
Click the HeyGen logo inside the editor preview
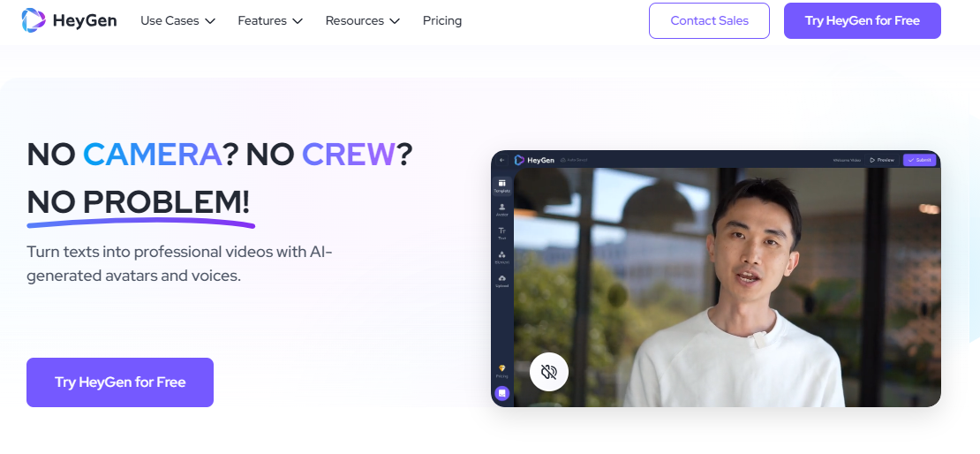click(x=534, y=160)
